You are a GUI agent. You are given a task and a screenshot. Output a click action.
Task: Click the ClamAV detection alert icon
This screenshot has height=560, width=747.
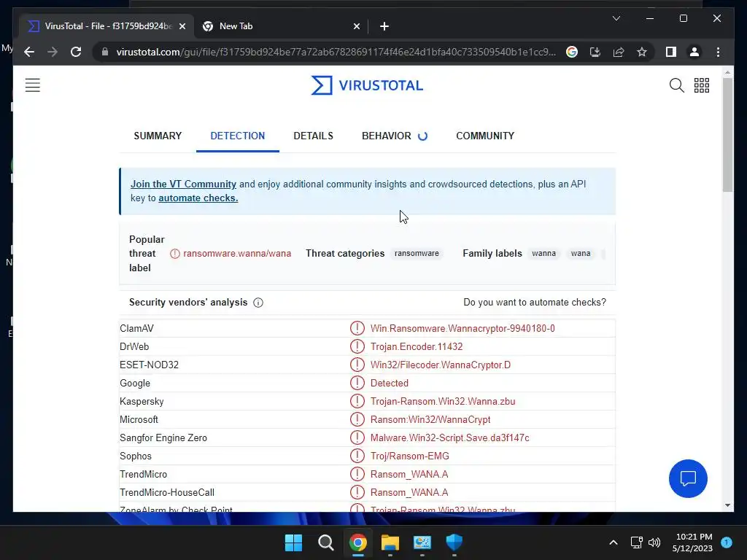click(x=357, y=328)
